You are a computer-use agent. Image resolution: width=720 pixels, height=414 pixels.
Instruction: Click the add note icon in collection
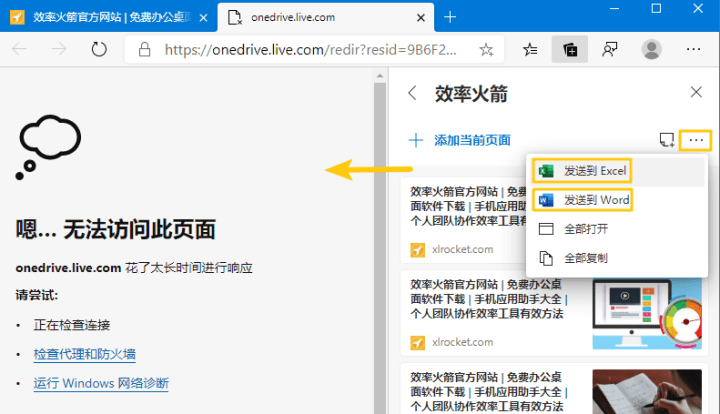point(666,140)
